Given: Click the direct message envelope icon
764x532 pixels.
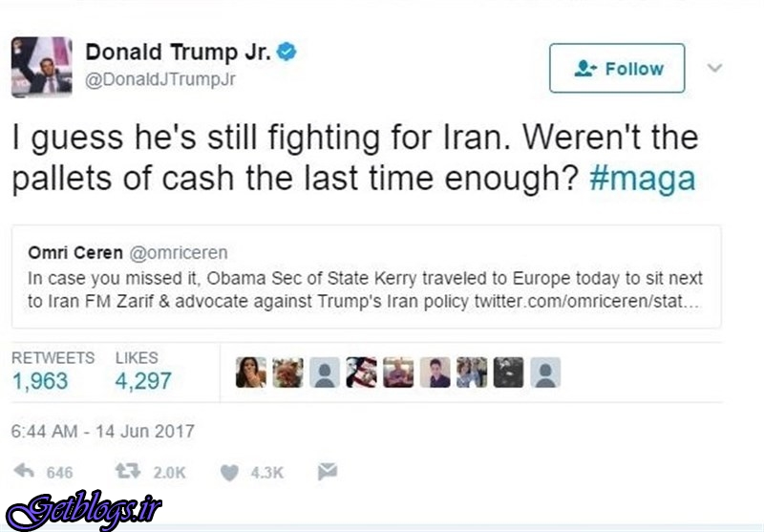Looking at the screenshot, I should 328,471.
